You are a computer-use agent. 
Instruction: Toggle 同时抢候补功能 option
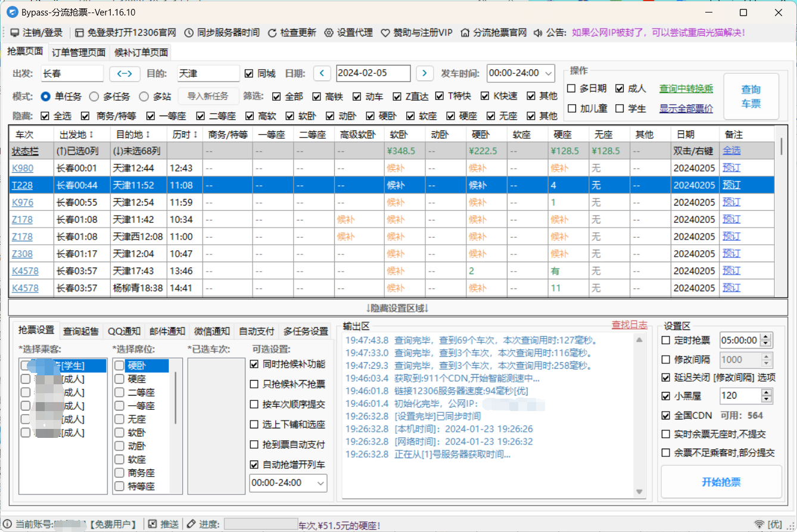pyautogui.click(x=254, y=364)
